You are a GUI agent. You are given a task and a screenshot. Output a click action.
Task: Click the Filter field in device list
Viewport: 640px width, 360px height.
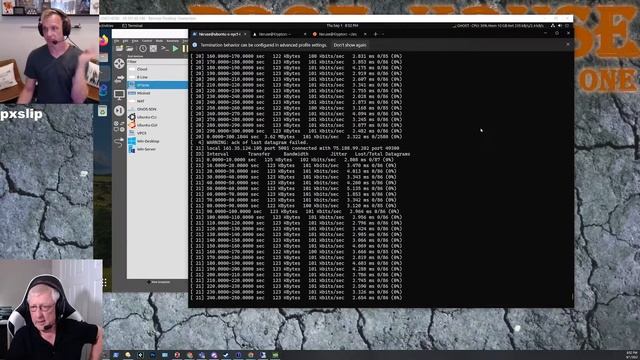(157, 61)
